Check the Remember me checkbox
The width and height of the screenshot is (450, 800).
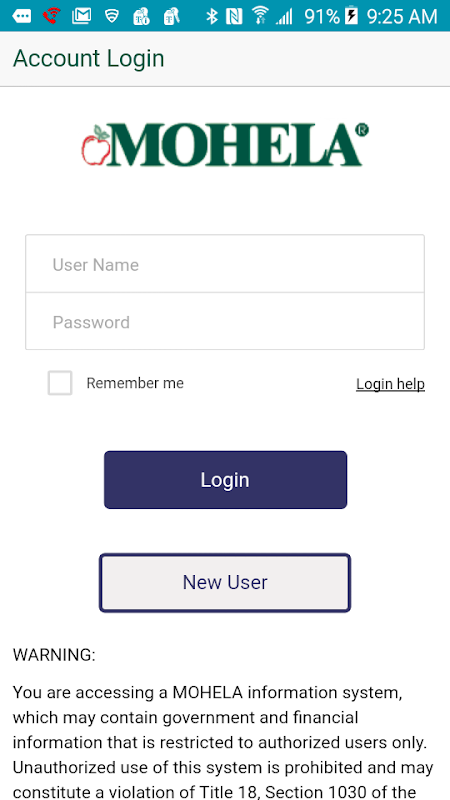pyautogui.click(x=60, y=383)
